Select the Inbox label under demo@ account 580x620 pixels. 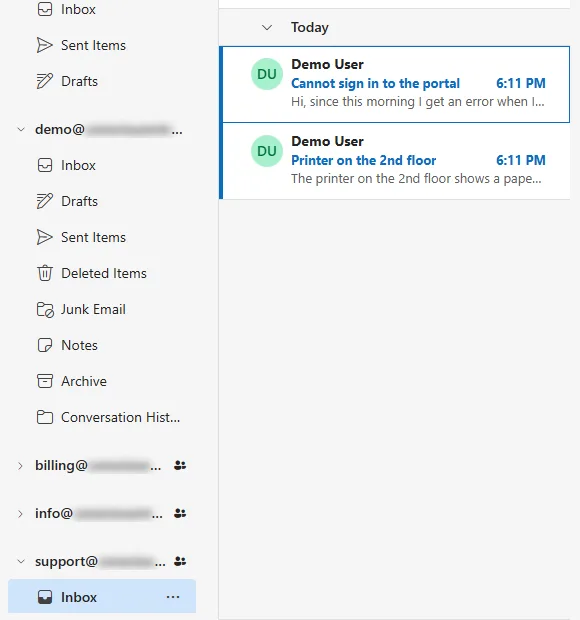(78, 165)
